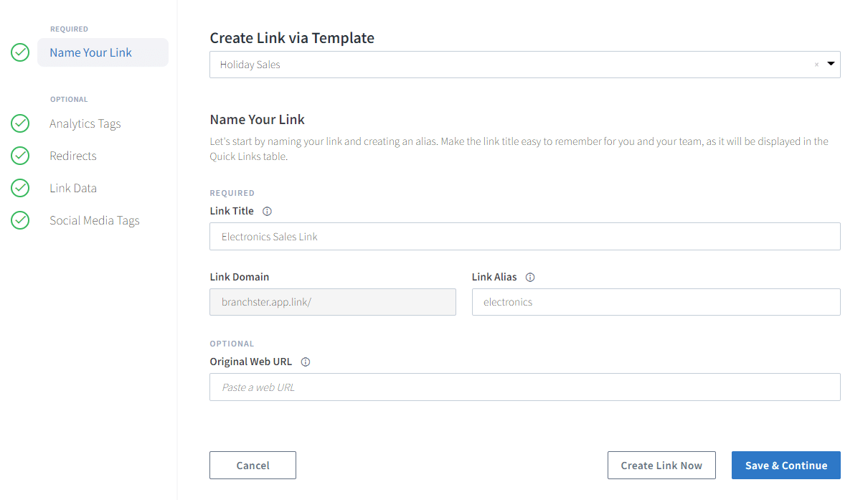868x500 pixels.
Task: Cancel the link creation
Action: [x=253, y=466]
